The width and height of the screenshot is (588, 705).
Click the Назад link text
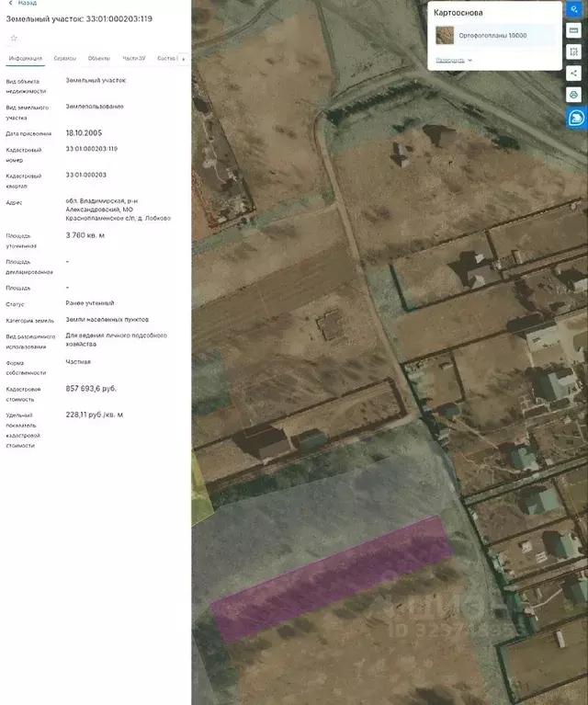point(27,4)
